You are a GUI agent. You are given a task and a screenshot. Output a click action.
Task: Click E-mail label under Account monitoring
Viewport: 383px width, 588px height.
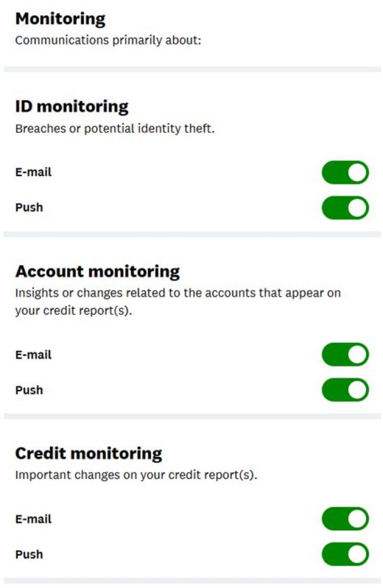[33, 355]
